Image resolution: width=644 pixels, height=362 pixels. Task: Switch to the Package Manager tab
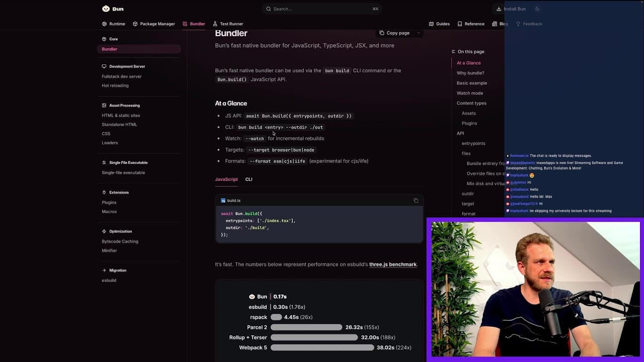click(154, 24)
